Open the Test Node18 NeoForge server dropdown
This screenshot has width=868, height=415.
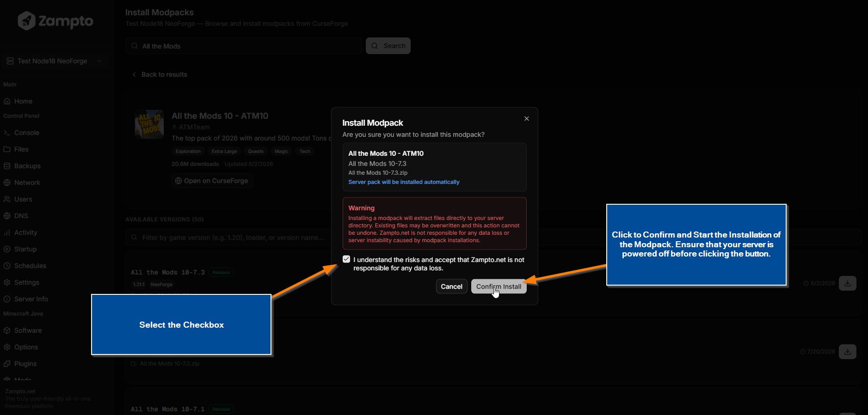[55, 61]
